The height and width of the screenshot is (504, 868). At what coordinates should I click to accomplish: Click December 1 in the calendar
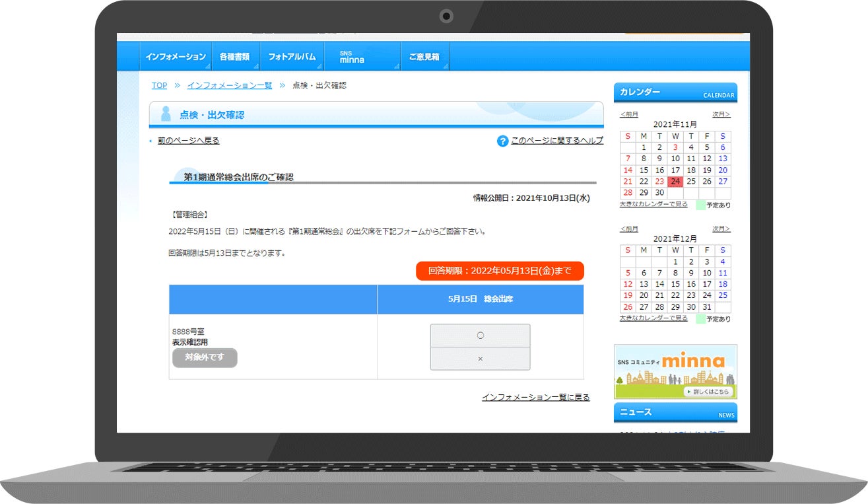click(x=675, y=262)
